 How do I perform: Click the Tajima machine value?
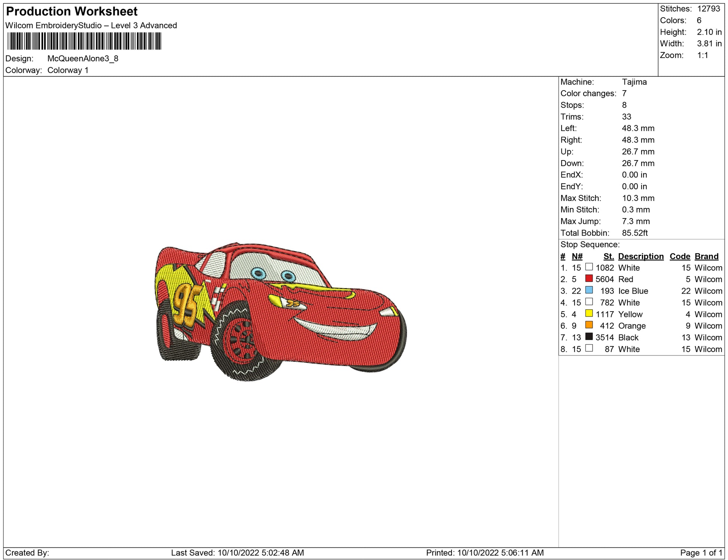[634, 82]
